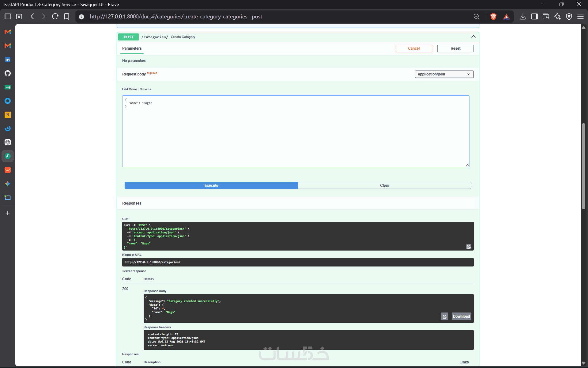Viewport: 588px width, 368px height.
Task: Click the Request URL value box
Action: click(x=298, y=262)
